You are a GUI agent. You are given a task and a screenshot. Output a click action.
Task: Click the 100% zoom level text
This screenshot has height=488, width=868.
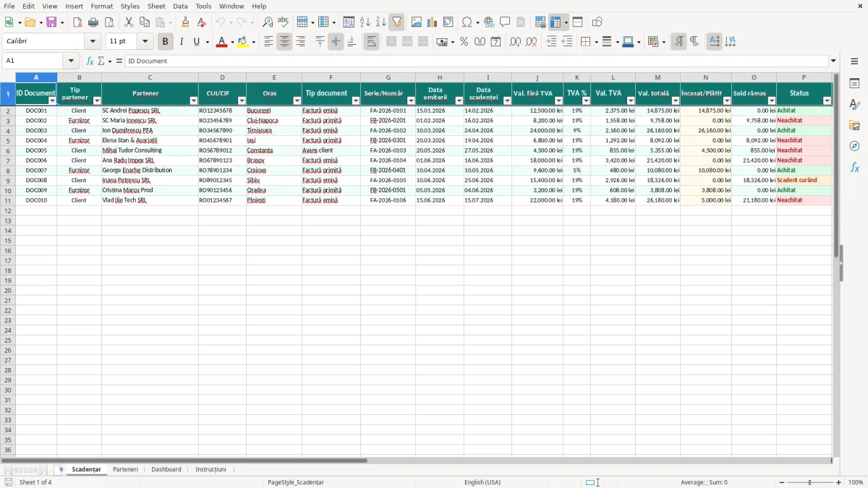tap(856, 482)
